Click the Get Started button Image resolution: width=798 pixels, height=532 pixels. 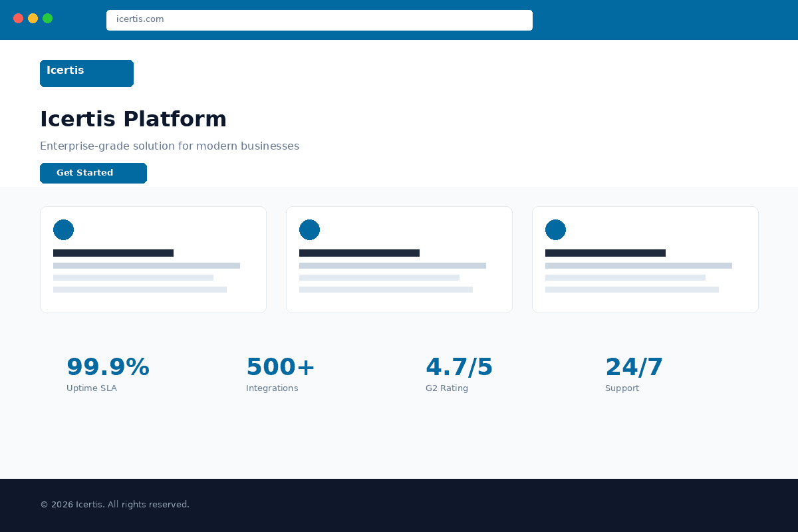click(93, 173)
